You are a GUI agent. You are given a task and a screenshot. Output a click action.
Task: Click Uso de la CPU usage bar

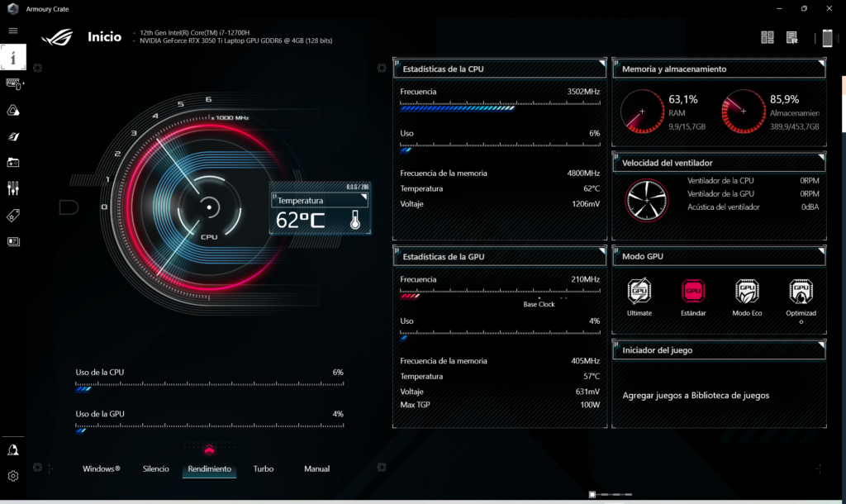[x=209, y=388]
